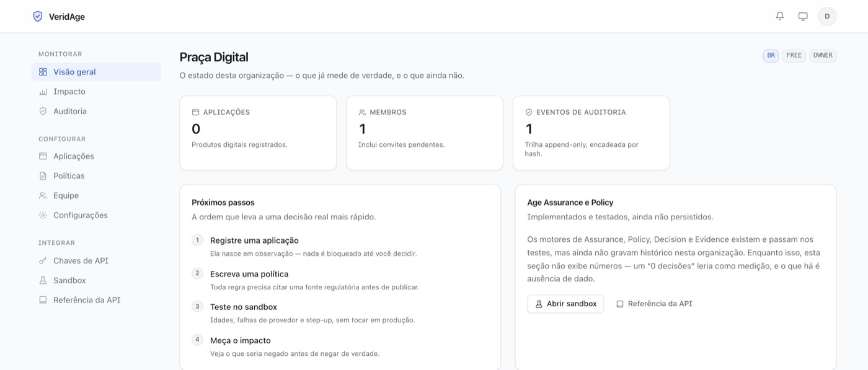Open the user avatar D menu
This screenshot has height=370, width=868.
click(x=827, y=16)
